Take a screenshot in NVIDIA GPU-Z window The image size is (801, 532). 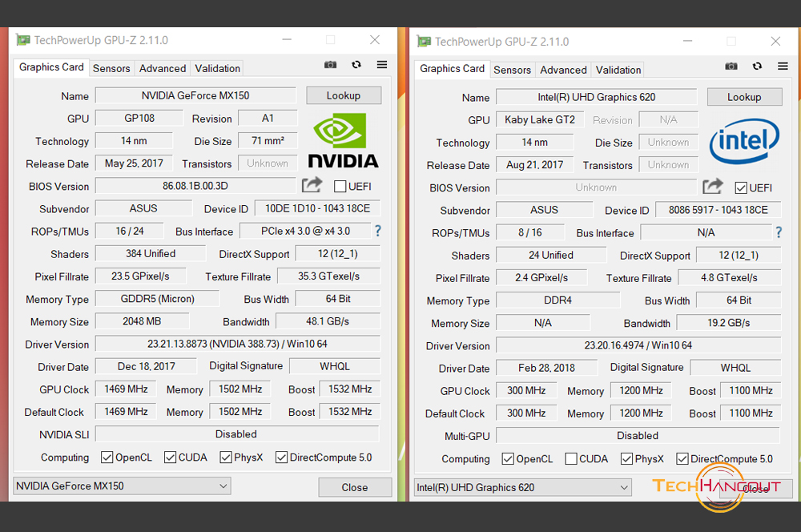click(331, 65)
